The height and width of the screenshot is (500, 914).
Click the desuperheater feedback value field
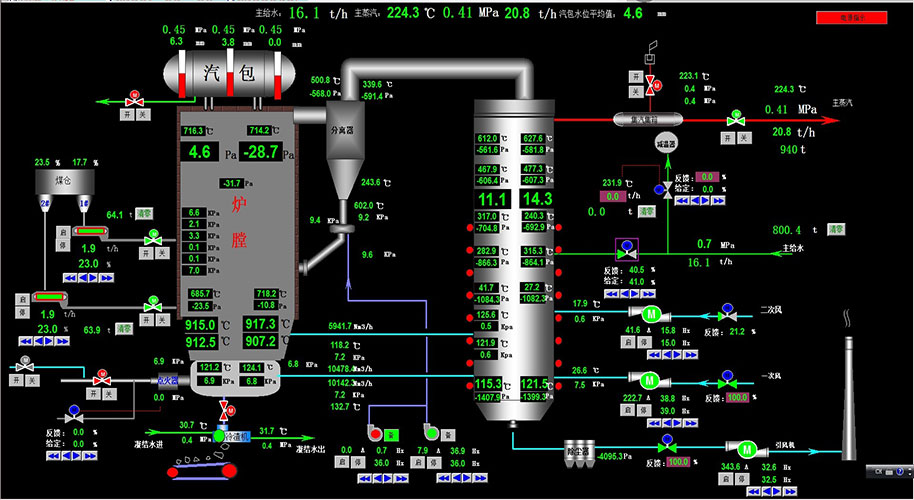coord(708,176)
